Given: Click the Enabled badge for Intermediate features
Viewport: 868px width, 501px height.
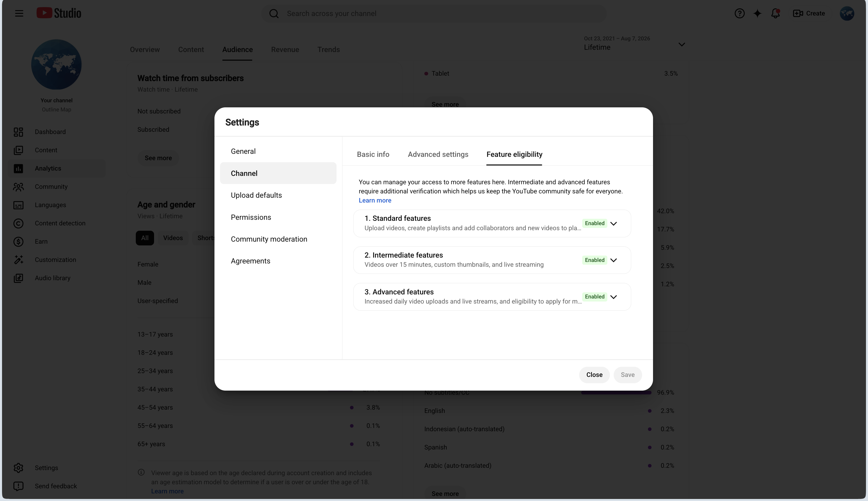Looking at the screenshot, I should pos(594,260).
